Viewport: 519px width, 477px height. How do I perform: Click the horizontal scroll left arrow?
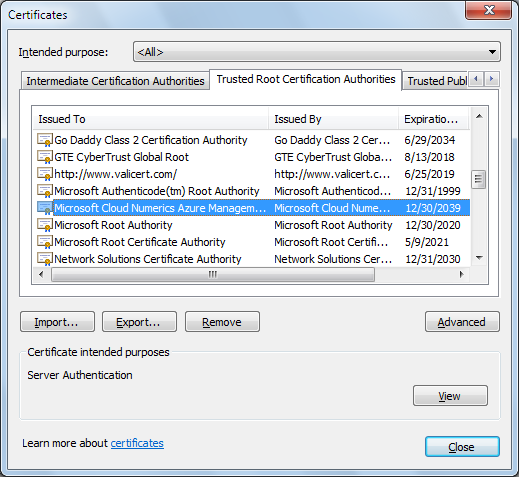click(41, 274)
